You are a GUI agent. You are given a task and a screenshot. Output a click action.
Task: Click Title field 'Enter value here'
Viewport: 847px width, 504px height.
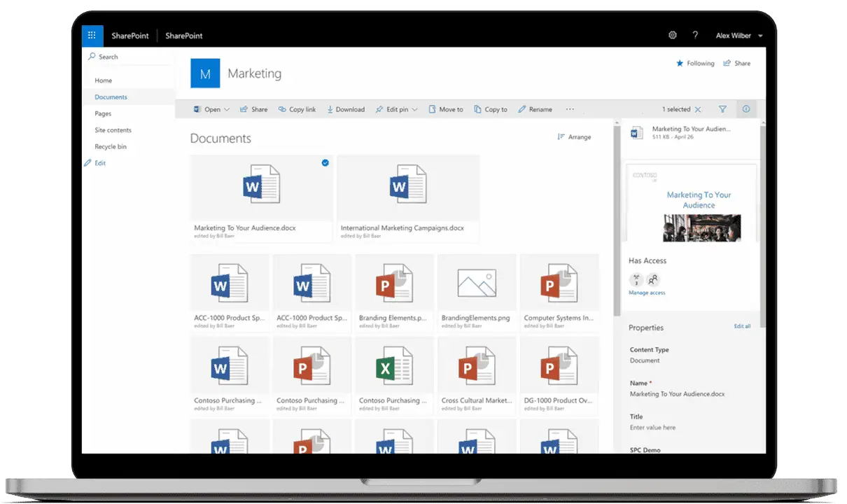(x=652, y=428)
